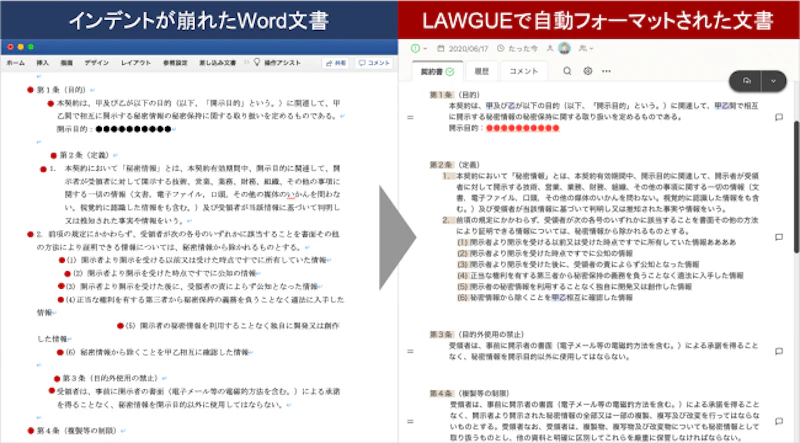Click the cloud upload button
Screen dimensions: 800x443
click(x=745, y=80)
